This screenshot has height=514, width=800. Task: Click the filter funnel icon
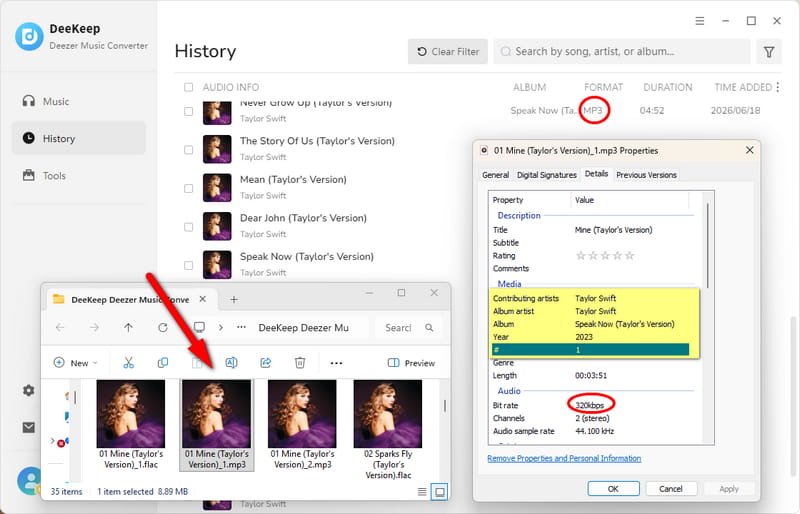(768, 52)
